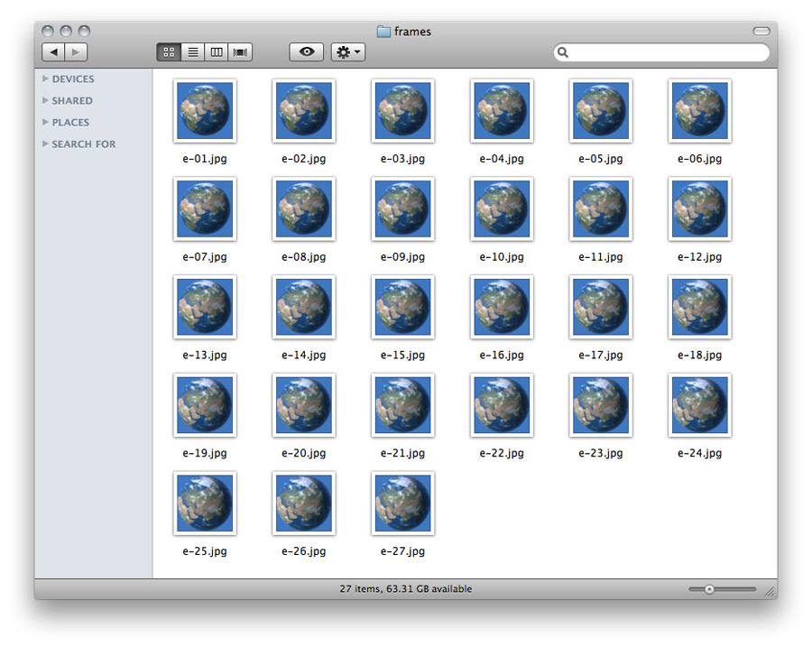Open the Action gear dropdown menu
This screenshot has height=647, width=812.
348,52
